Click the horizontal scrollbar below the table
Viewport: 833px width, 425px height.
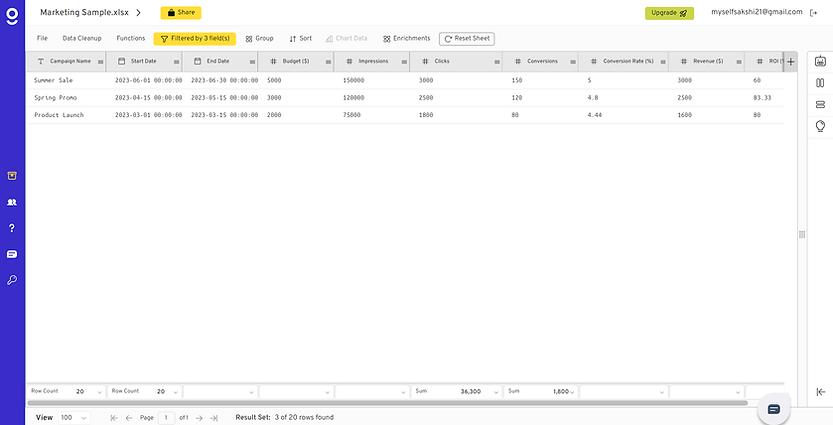[400, 403]
